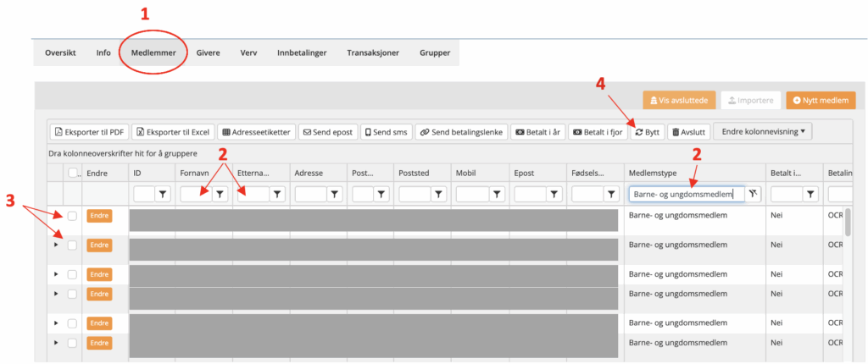
Task: Click the Nytt medlem button
Action: pos(821,101)
